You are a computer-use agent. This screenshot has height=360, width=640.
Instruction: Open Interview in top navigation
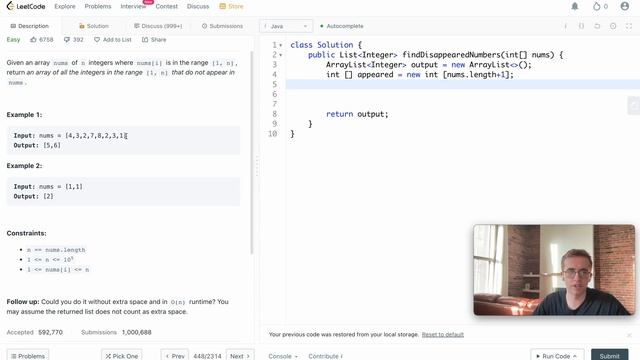point(133,6)
